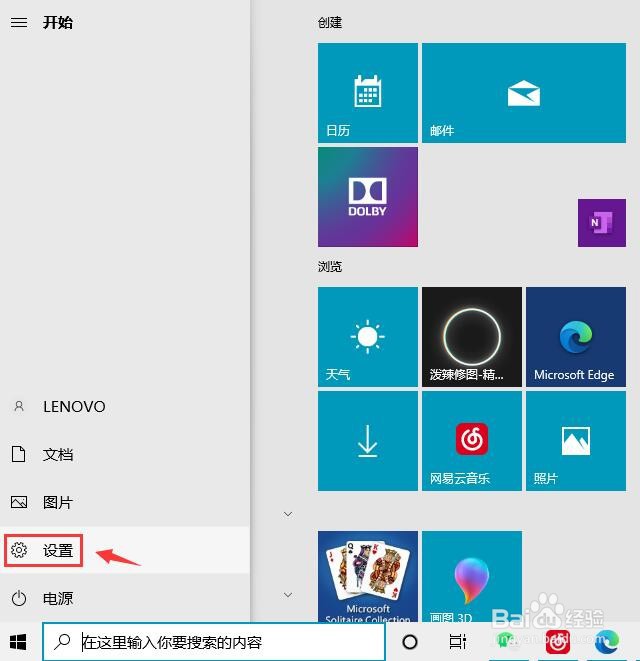The height and width of the screenshot is (661, 640).
Task: Click the Windows Start button
Action: pos(18,642)
